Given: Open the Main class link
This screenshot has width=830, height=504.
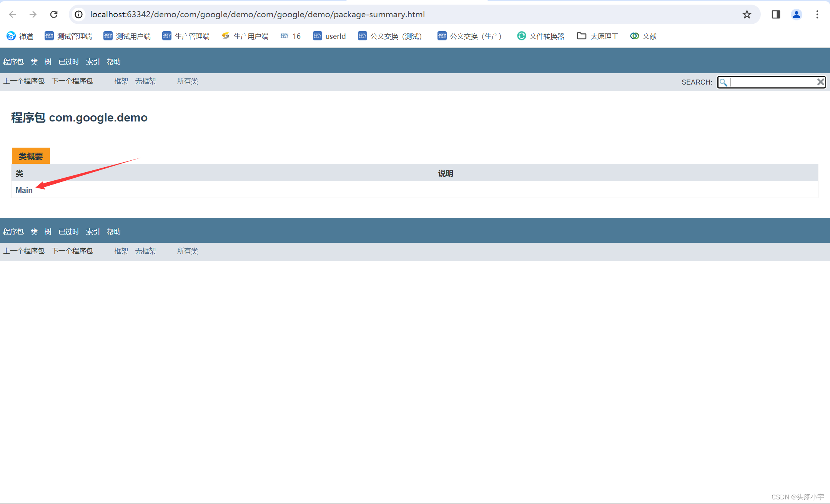Looking at the screenshot, I should point(24,190).
